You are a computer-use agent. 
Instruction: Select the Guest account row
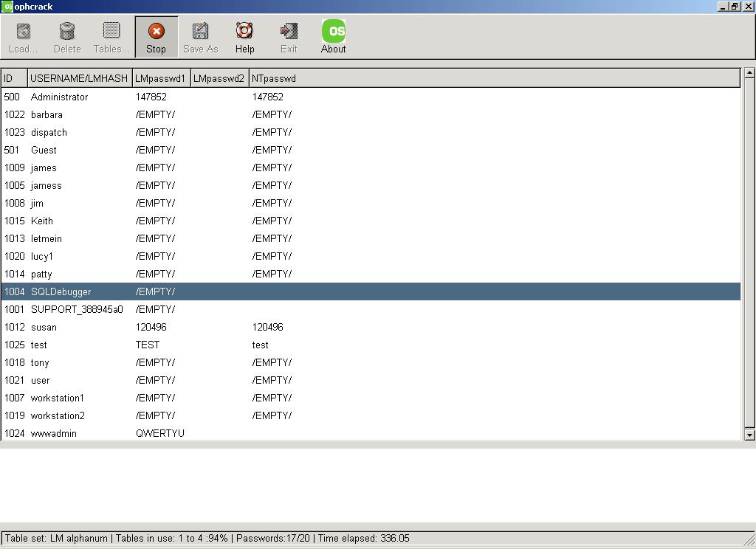click(x=371, y=150)
